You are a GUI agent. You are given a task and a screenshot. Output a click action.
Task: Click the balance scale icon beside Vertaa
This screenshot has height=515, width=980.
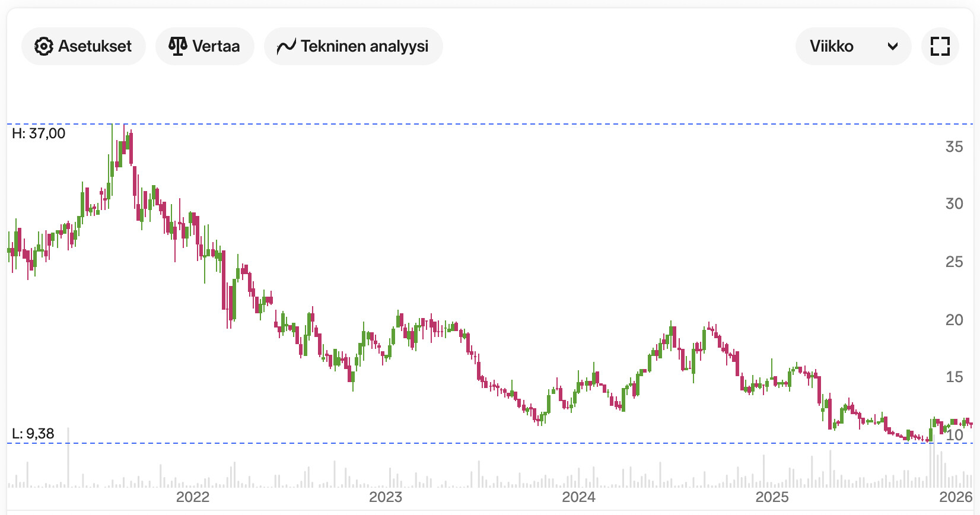tap(177, 46)
